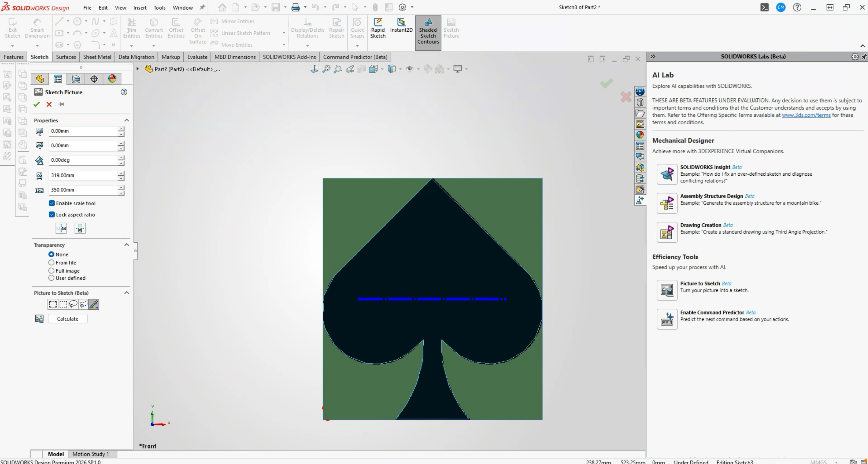868x464 pixels.
Task: Uncheck Enable scale tool checkbox
Action: coord(52,203)
